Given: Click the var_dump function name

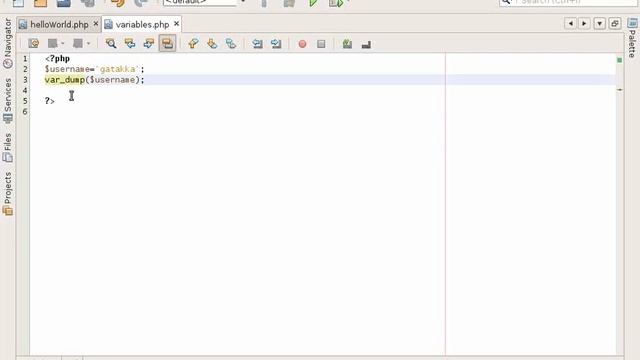Looking at the screenshot, I should coord(64,80).
